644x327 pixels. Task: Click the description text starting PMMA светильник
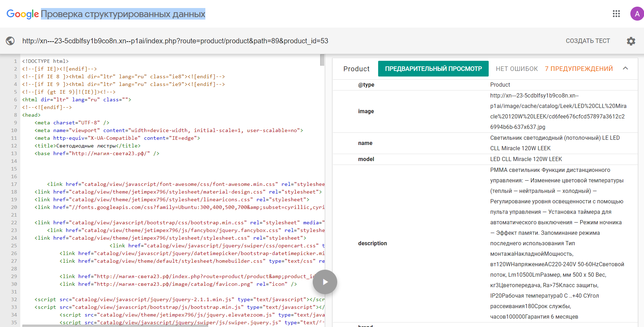click(x=557, y=243)
